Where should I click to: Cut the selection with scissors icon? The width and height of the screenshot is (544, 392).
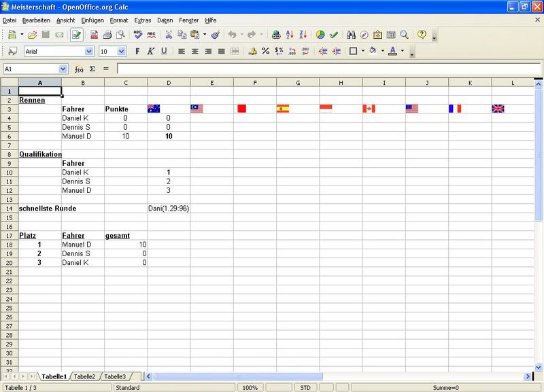pos(169,35)
